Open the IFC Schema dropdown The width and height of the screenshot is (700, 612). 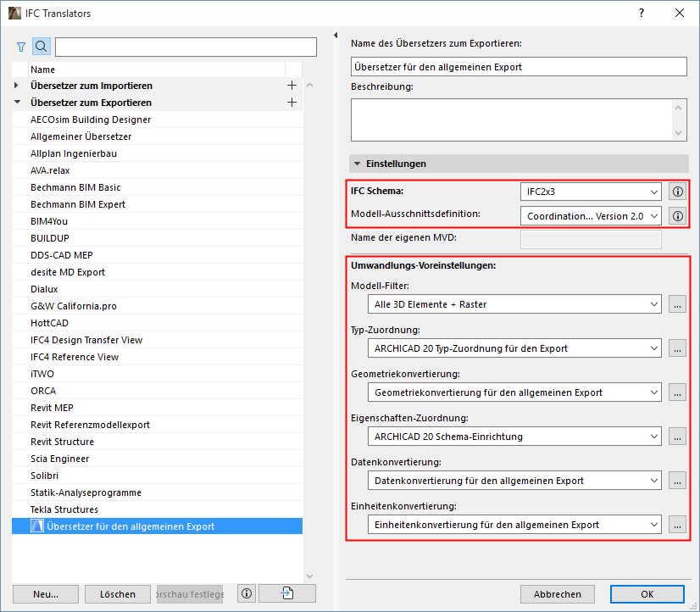[590, 192]
